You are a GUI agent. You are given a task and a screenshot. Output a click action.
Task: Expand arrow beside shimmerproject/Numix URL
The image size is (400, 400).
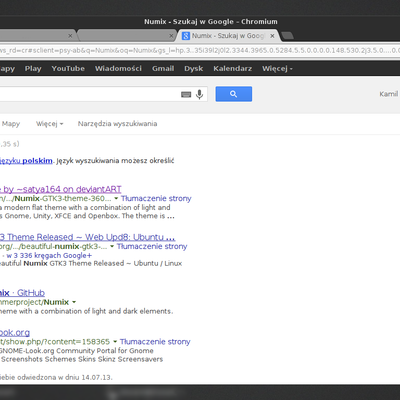tap(74, 302)
